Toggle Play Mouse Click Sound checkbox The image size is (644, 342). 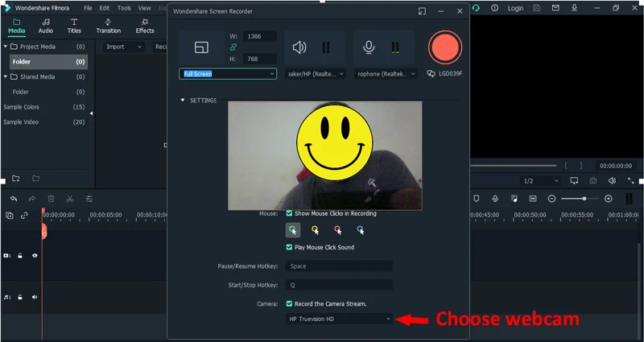[x=289, y=247]
